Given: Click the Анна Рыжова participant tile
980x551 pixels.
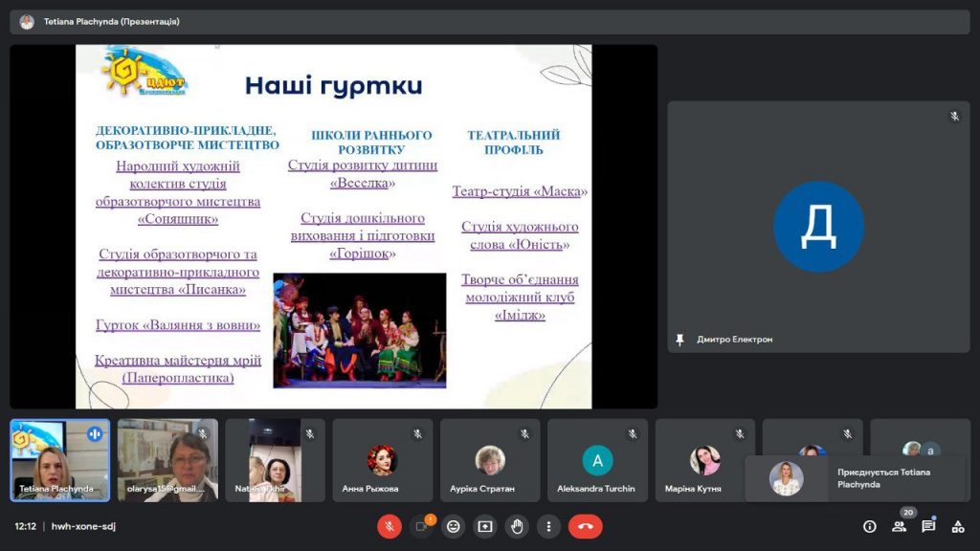Looking at the screenshot, I should click(x=381, y=460).
